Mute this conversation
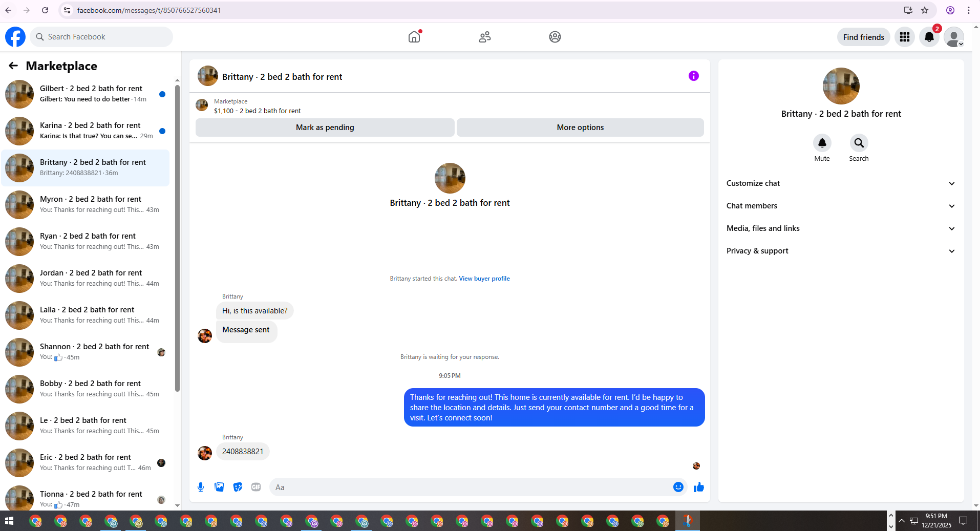 822,143
